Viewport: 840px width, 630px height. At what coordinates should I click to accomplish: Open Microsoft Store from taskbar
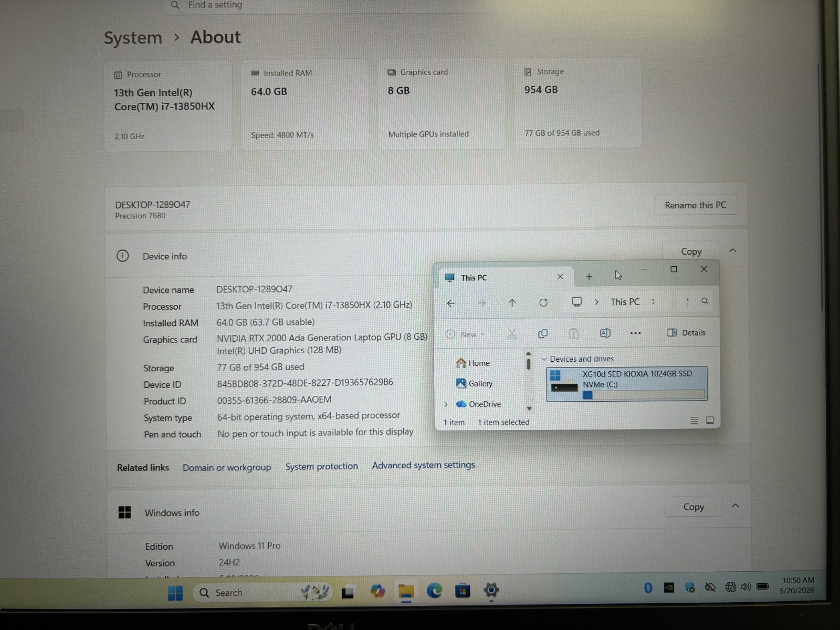tap(463, 591)
